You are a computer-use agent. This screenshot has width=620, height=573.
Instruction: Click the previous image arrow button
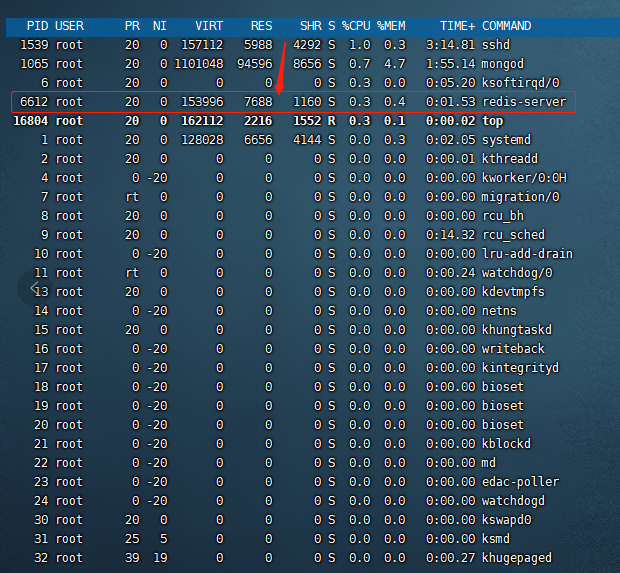[35, 288]
